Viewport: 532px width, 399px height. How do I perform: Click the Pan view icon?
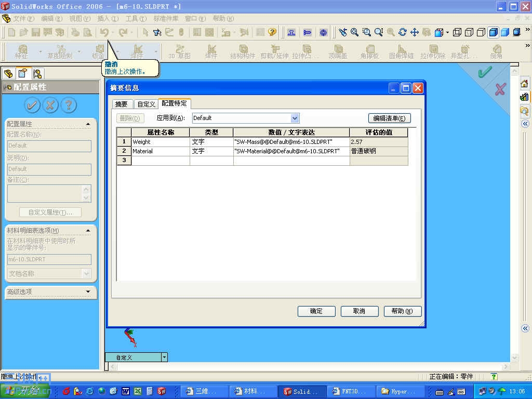(x=414, y=32)
